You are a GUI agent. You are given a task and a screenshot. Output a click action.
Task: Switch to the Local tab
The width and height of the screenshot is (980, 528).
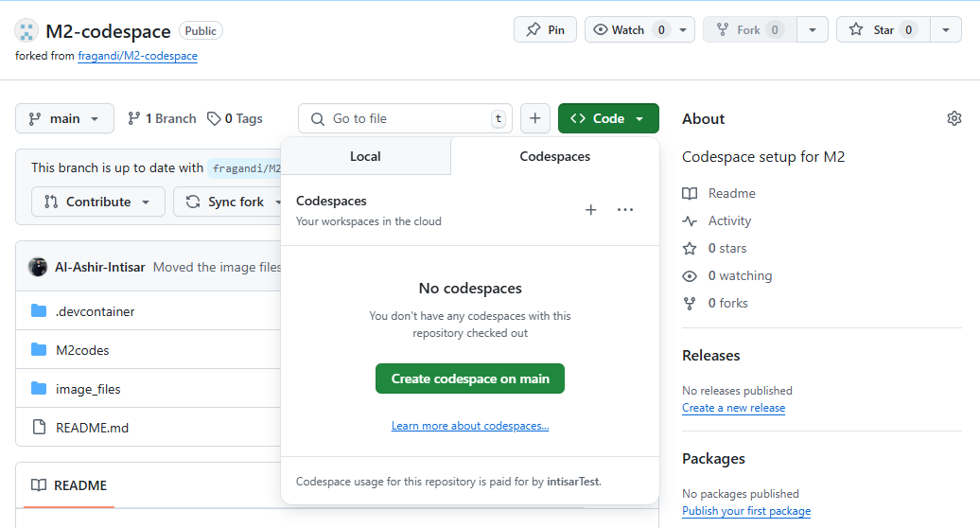click(x=365, y=156)
